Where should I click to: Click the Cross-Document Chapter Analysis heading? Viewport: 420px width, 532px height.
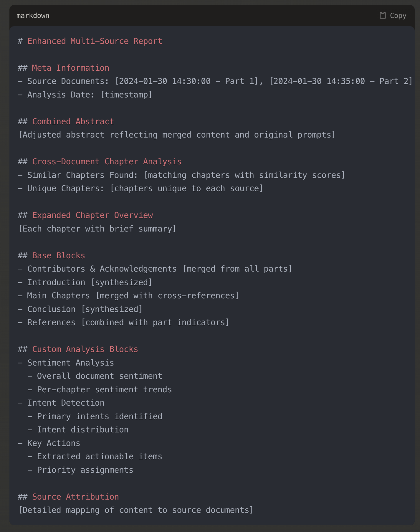pos(107,161)
